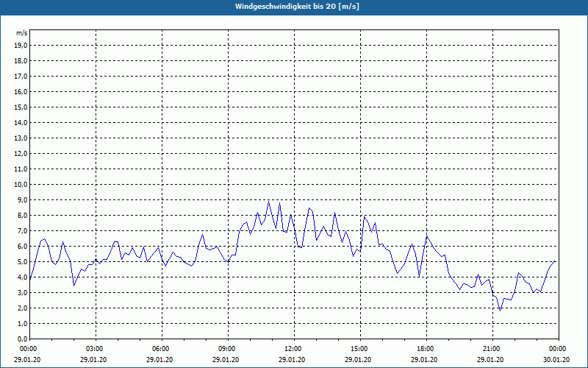Click the 29.01.20 date under 15:00
Viewport: 588px width, 368px height.
tap(358, 360)
